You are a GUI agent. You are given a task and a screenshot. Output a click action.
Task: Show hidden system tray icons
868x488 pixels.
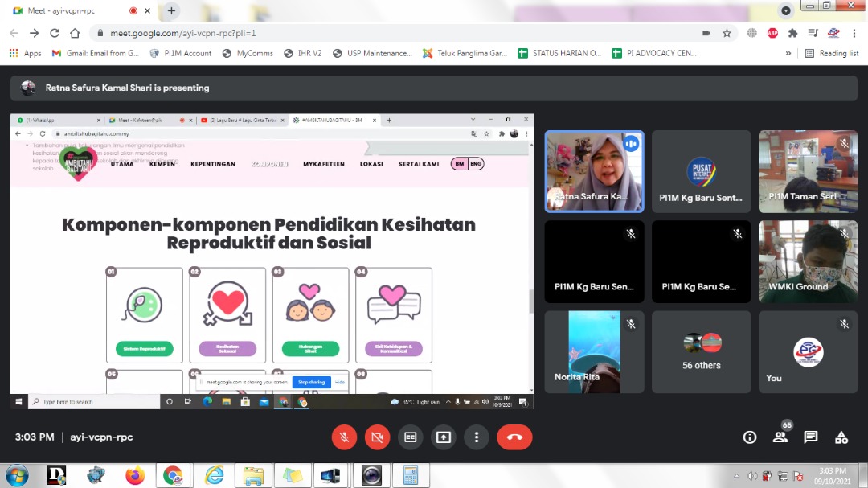pyautogui.click(x=736, y=477)
